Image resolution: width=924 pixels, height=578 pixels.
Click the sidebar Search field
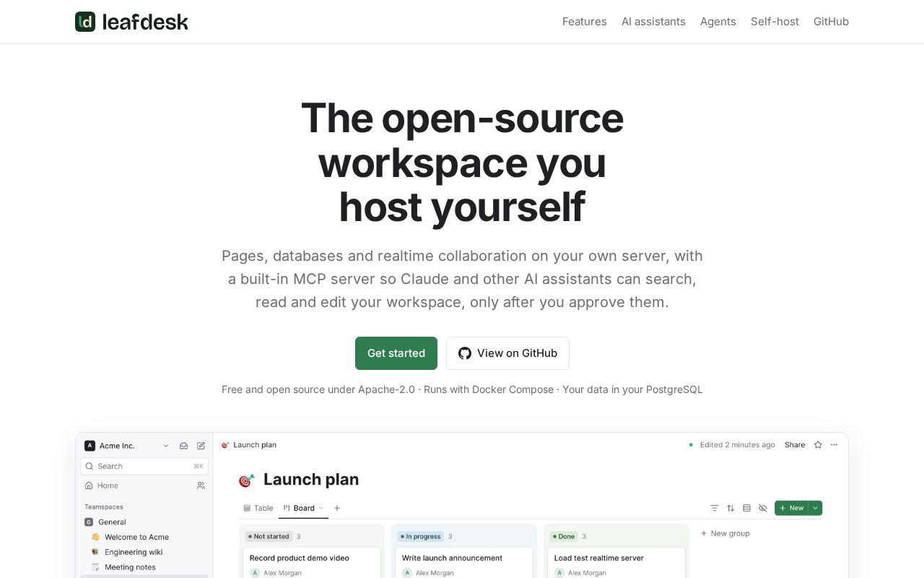click(144, 466)
